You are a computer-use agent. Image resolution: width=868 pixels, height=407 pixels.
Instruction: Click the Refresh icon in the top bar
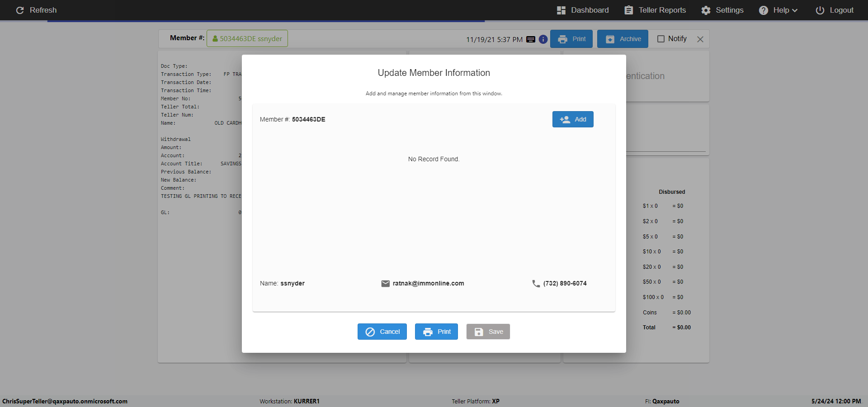[x=20, y=10]
